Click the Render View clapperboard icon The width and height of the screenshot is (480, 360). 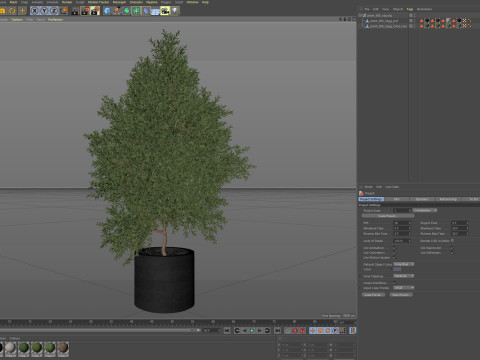[x=75, y=11]
